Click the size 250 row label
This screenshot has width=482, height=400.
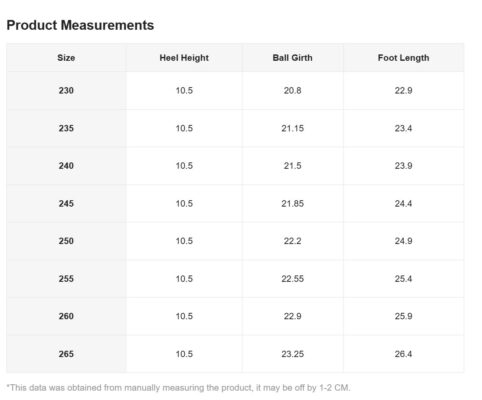coord(66,241)
